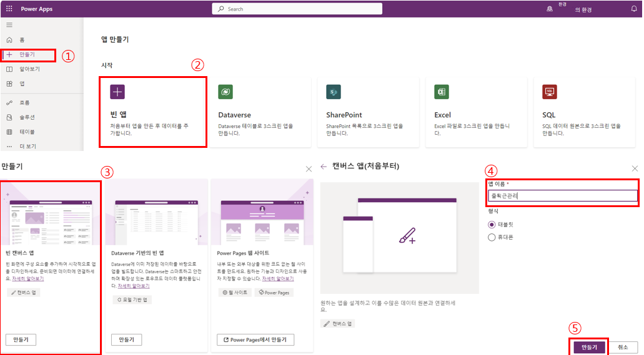Screen dimensions: 644x355
Task: Click the SQL icon
Action: click(550, 92)
